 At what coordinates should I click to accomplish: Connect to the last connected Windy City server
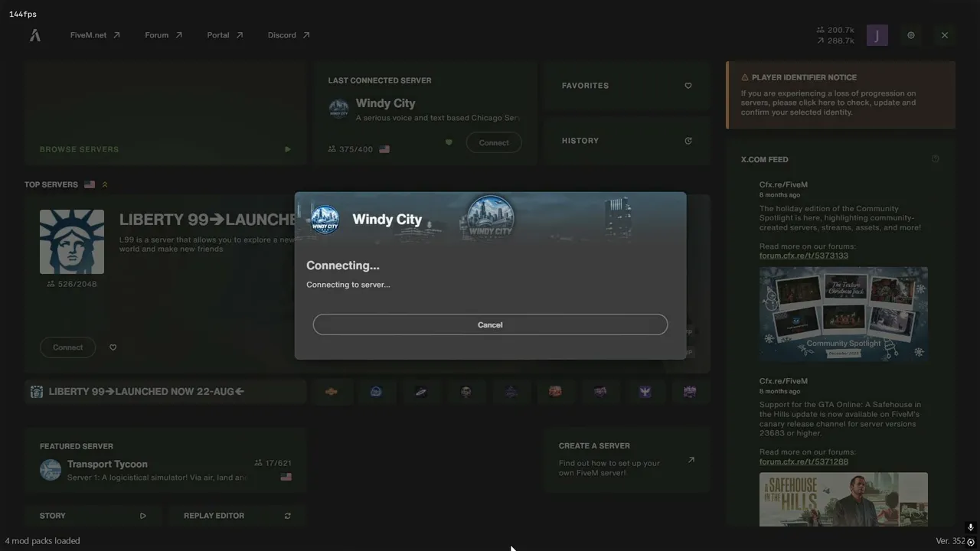pyautogui.click(x=494, y=142)
